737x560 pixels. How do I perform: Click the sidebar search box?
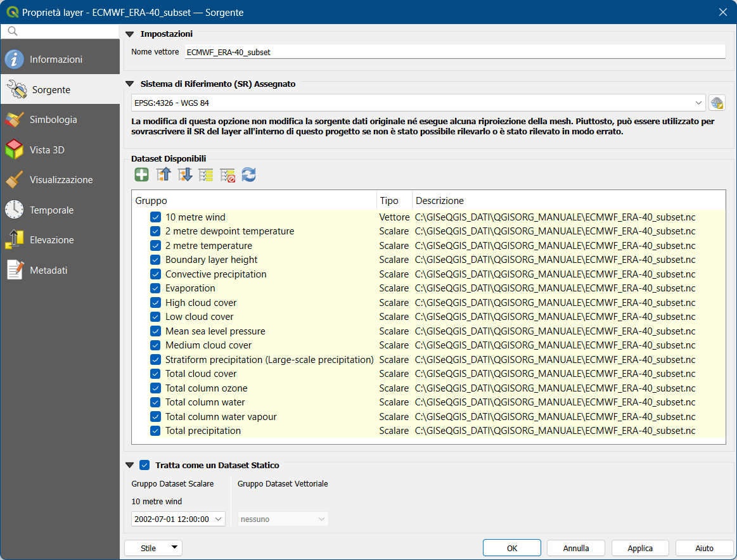pyautogui.click(x=60, y=31)
